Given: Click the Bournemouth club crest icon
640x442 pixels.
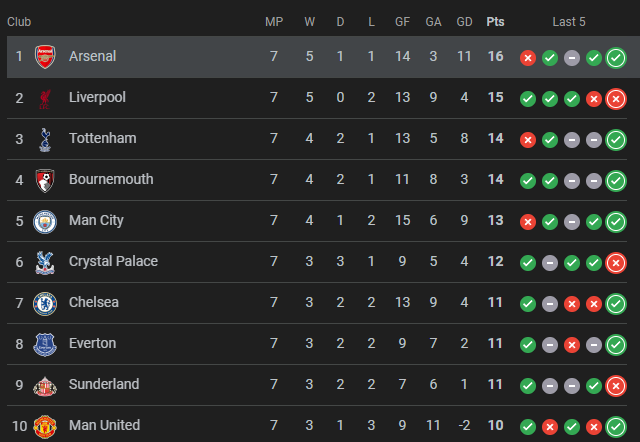Looking at the screenshot, I should [46, 180].
